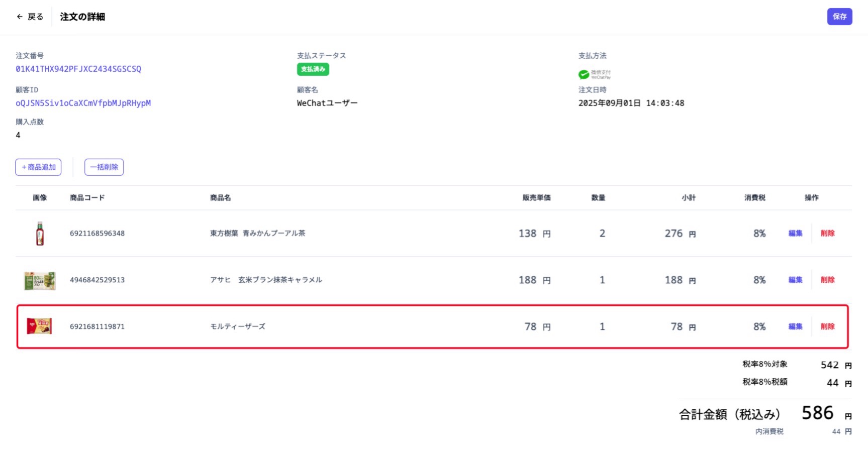The height and width of the screenshot is (452, 868).
Task: Open the 商品追加 add product dialog
Action: tap(38, 167)
